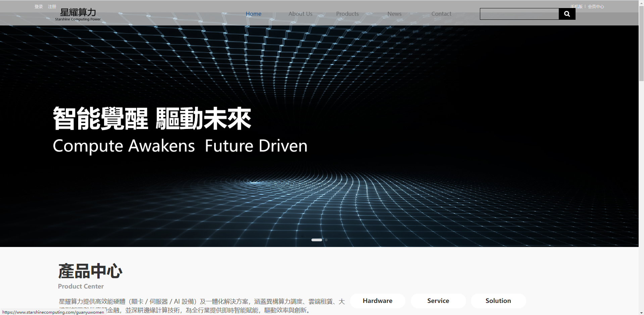Click the 登录 login link

39,6
